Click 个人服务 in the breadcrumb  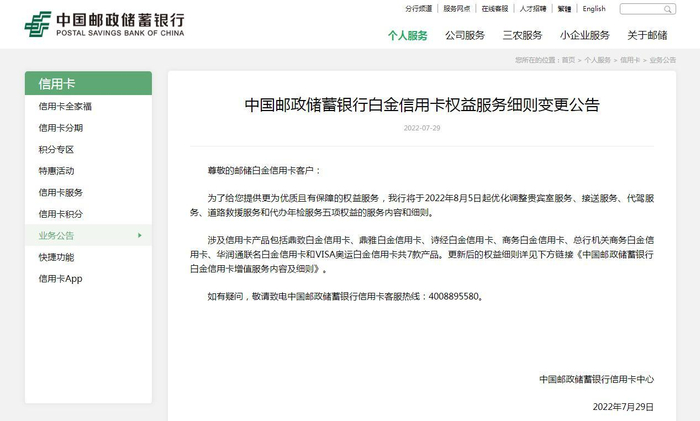click(x=597, y=60)
